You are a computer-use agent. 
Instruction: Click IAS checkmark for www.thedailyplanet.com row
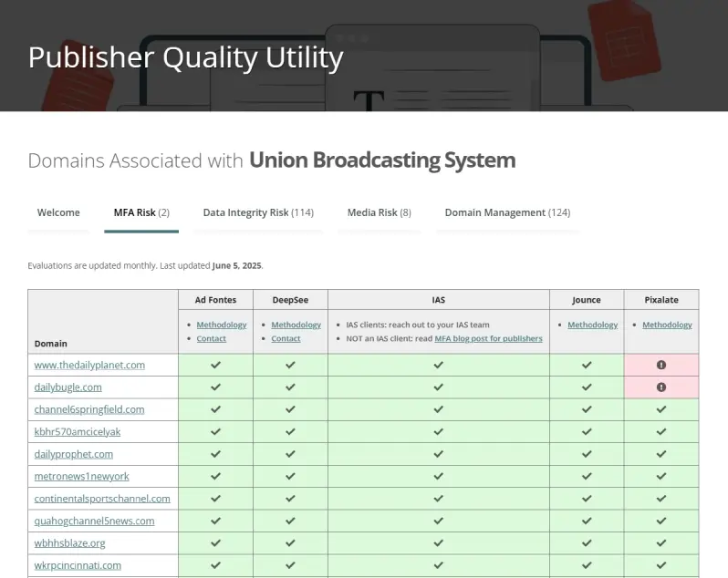pos(438,365)
